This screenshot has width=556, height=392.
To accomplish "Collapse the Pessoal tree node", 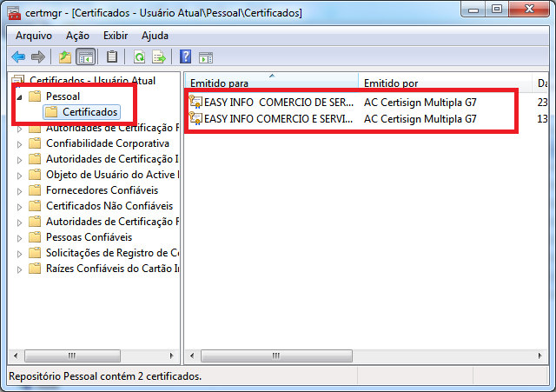I will click(19, 96).
